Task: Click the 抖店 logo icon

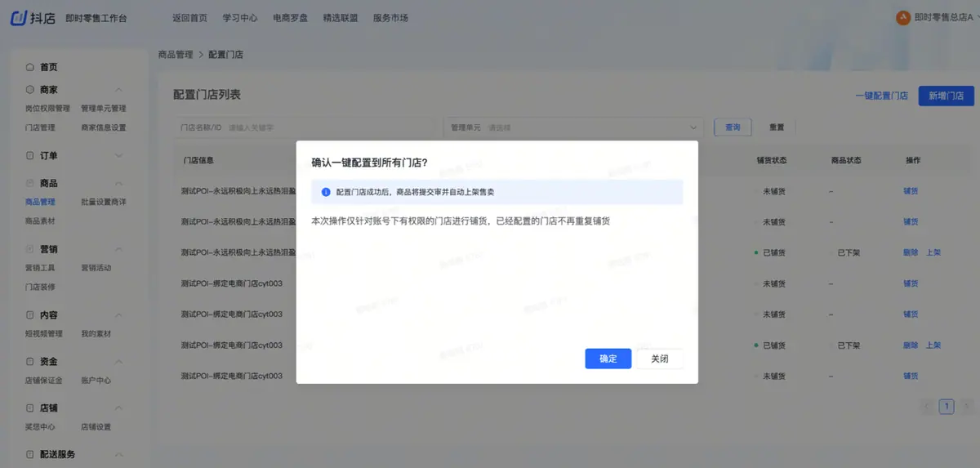Action: point(20,18)
